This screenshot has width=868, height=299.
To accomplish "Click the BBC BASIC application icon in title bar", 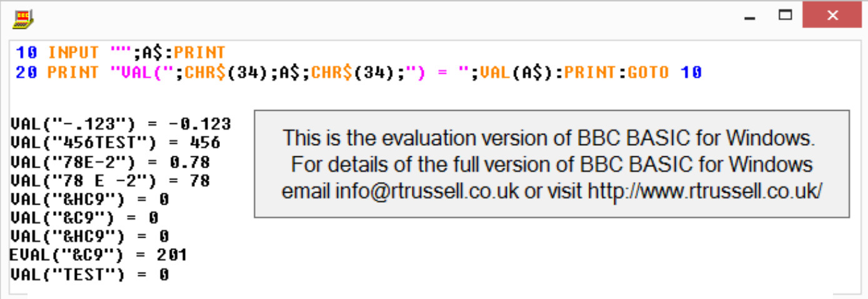I will [x=23, y=19].
